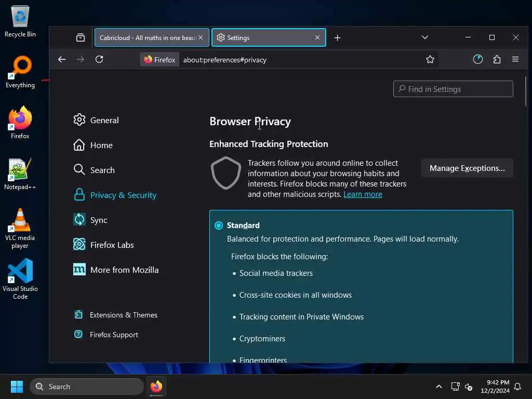This screenshot has width=532, height=399.
Task: Click the network status tray icon
Action: 455,387
